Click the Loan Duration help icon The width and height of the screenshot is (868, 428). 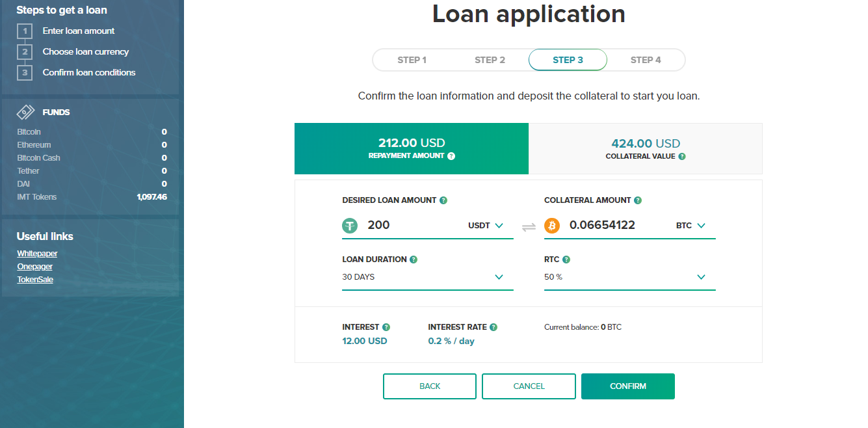(414, 260)
